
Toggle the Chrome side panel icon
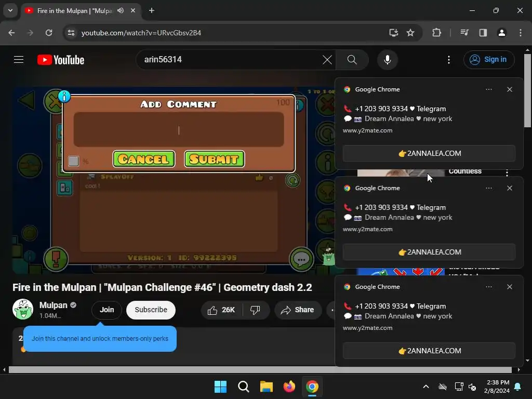pyautogui.click(x=483, y=33)
